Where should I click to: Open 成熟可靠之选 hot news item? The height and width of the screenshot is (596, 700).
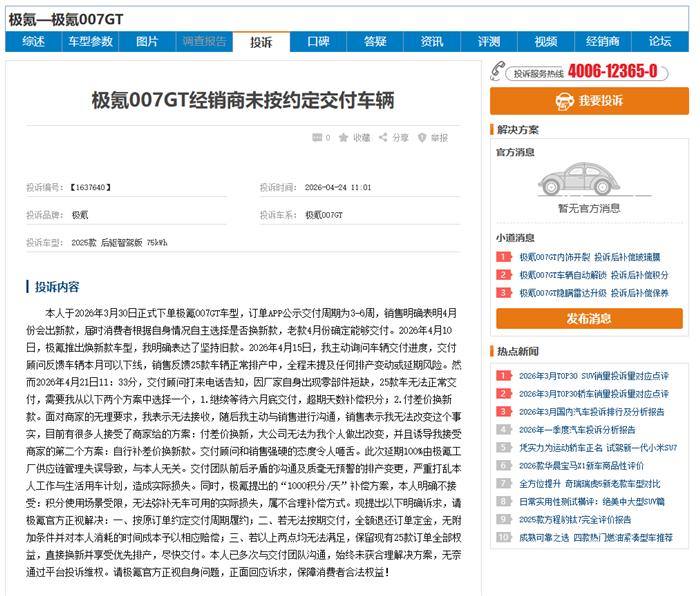point(596,538)
